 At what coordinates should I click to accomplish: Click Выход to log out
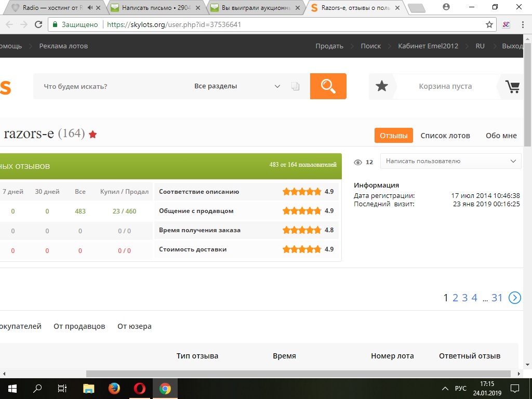(512, 46)
